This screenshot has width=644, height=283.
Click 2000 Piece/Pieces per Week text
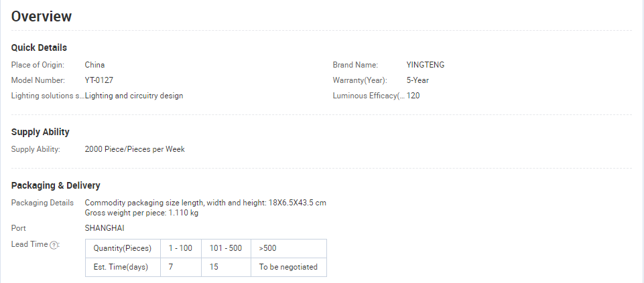[135, 149]
